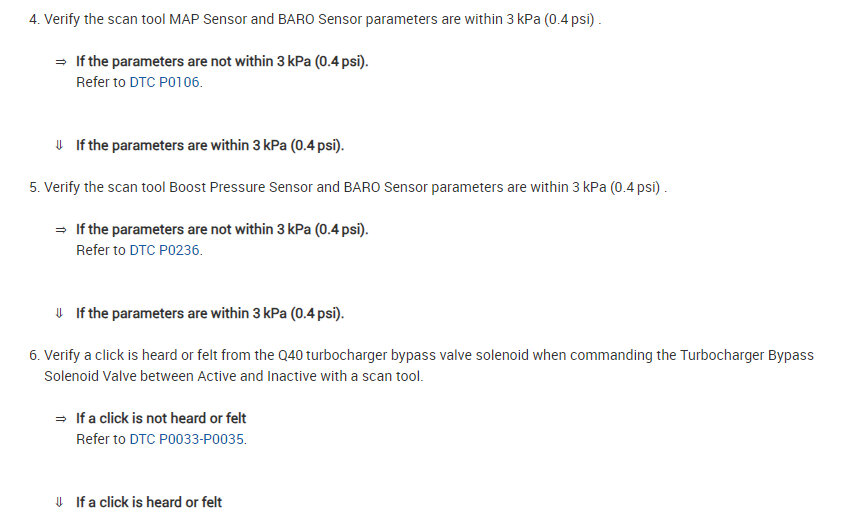Click down arrow under MAP Sensor step
Viewport: 867px width, 521px height.
[60, 146]
